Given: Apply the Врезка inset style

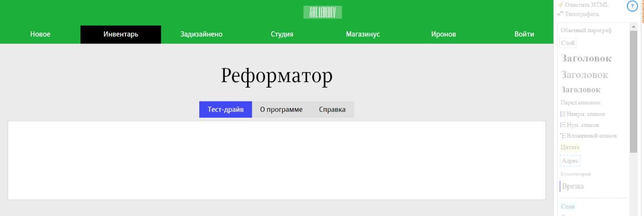Looking at the screenshot, I should click(572, 186).
